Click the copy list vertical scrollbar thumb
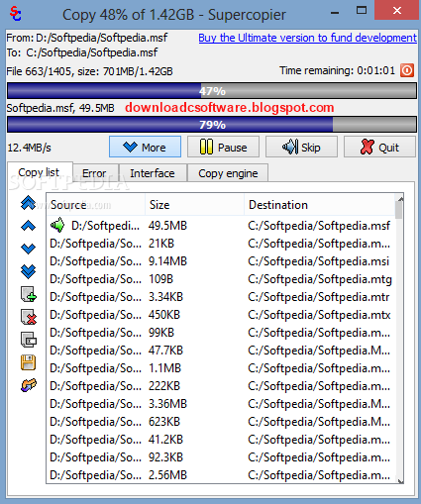Image resolution: width=421 pixels, height=504 pixels. 399,210
